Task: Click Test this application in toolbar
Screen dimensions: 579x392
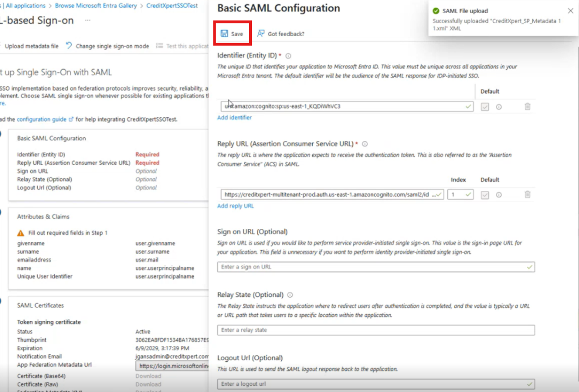Action: click(x=182, y=46)
